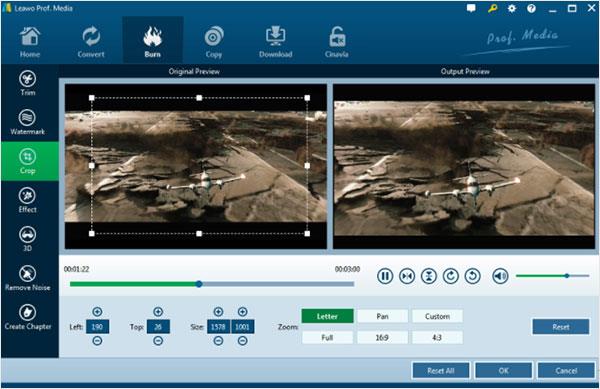
Task: Increase the crop width size
Action: pos(218,312)
